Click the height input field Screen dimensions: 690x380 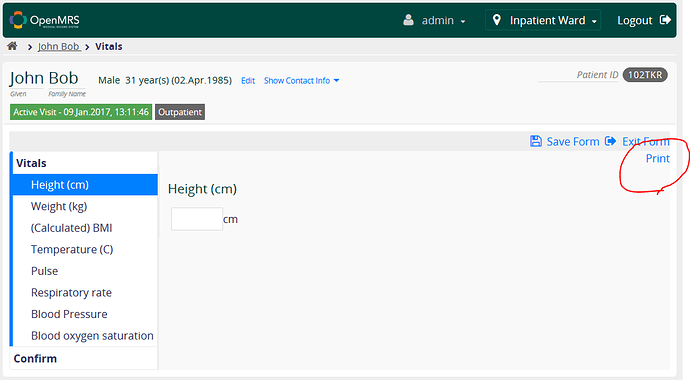pos(197,219)
